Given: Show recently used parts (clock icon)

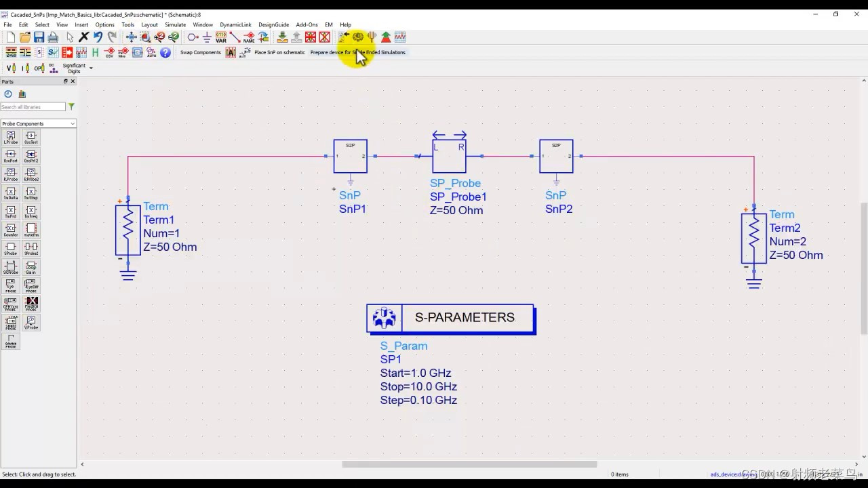Looking at the screenshot, I should tap(8, 94).
